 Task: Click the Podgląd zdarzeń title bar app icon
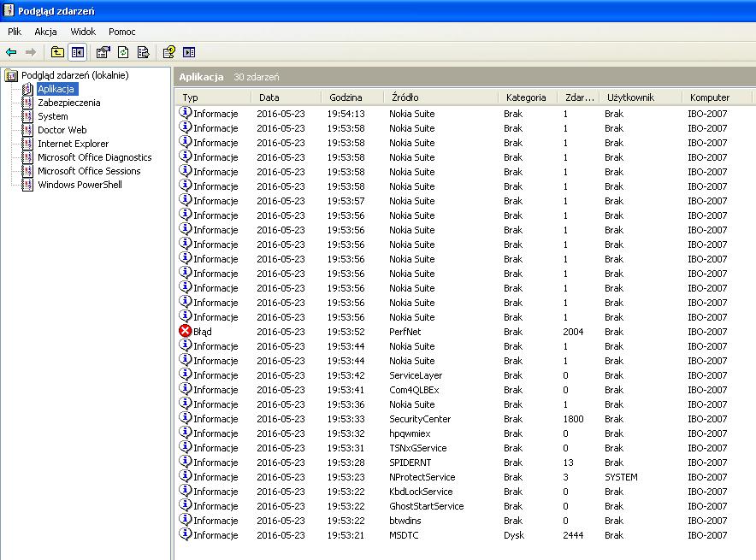(x=9, y=10)
